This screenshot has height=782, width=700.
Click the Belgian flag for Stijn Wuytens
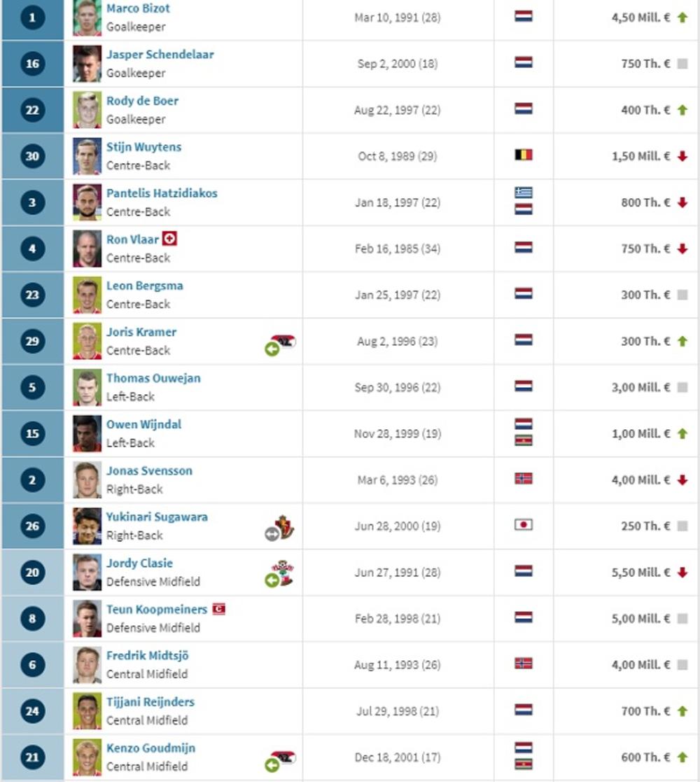523,155
